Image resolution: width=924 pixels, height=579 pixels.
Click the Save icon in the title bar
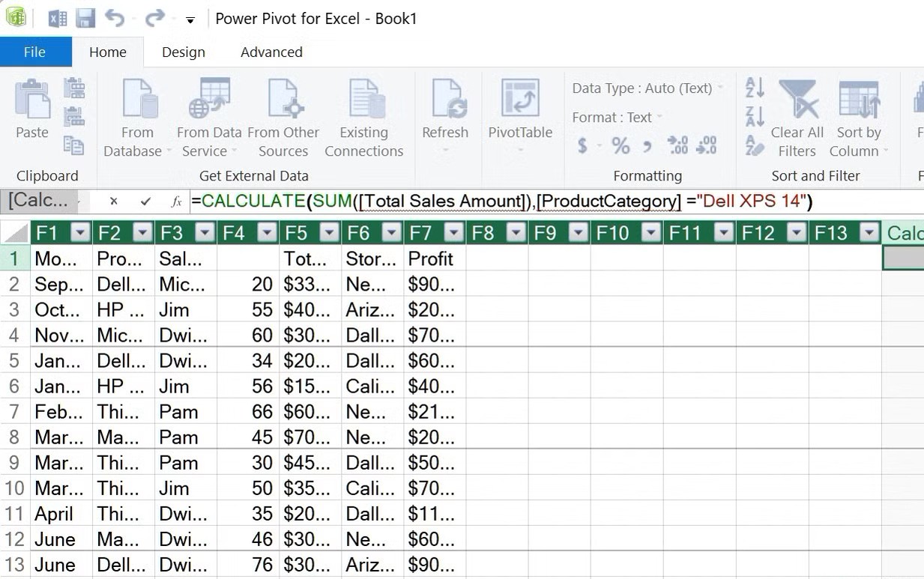85,18
